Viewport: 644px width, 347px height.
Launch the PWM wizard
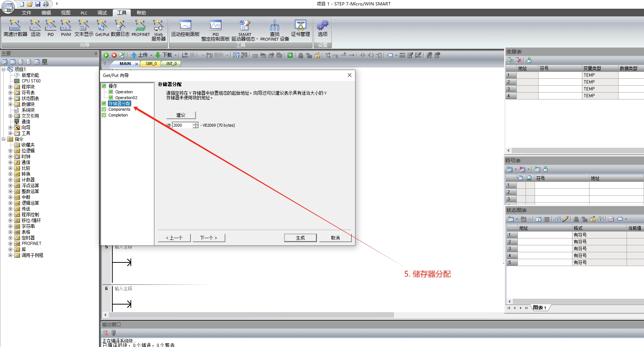(x=66, y=28)
